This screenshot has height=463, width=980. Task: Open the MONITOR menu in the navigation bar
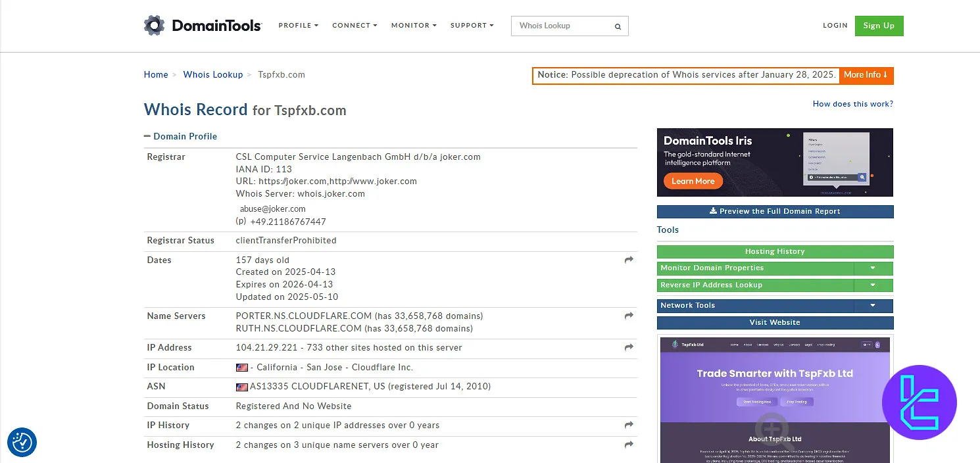tap(413, 26)
